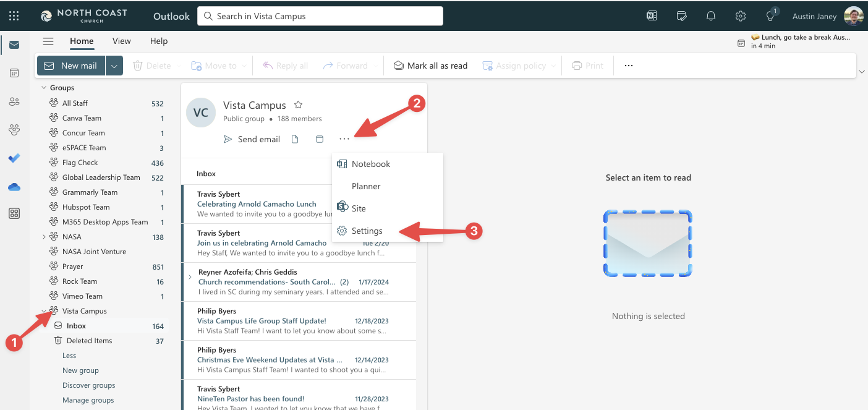This screenshot has width=868, height=410.
Task: Click the Manage groups link
Action: 88,400
